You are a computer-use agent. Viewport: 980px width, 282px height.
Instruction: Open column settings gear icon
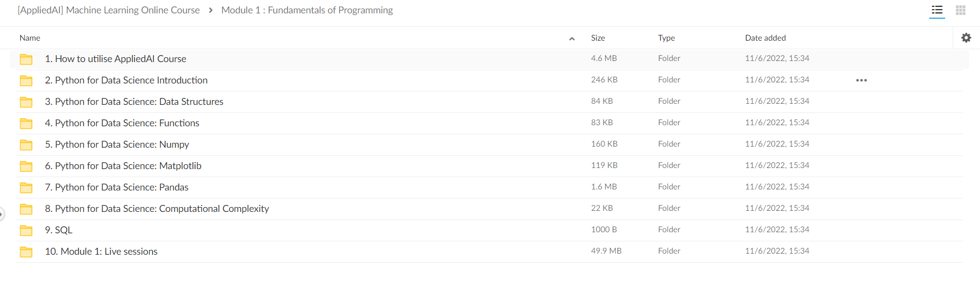[966, 38]
